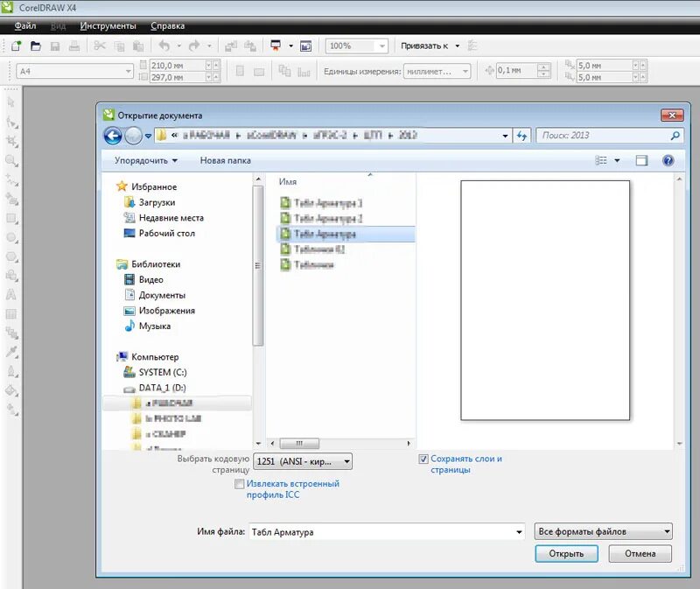Click the Paste clipboard icon

click(x=138, y=46)
